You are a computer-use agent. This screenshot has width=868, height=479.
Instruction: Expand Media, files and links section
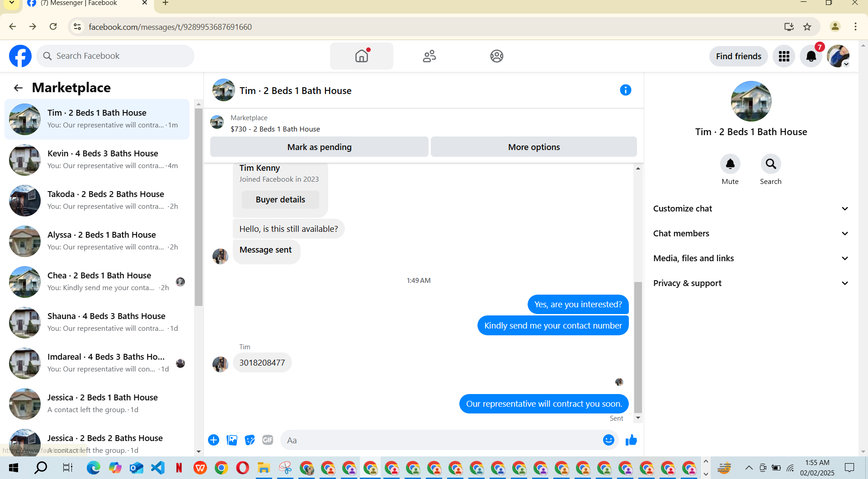(750, 258)
